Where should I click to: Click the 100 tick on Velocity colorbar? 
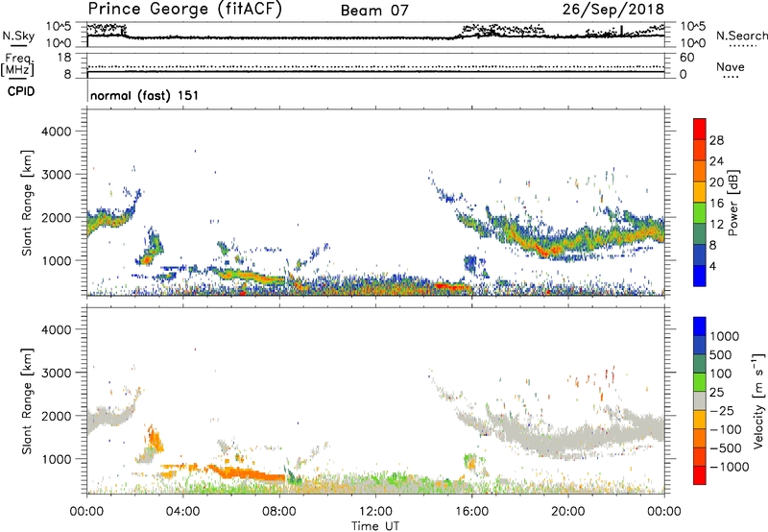pos(721,374)
